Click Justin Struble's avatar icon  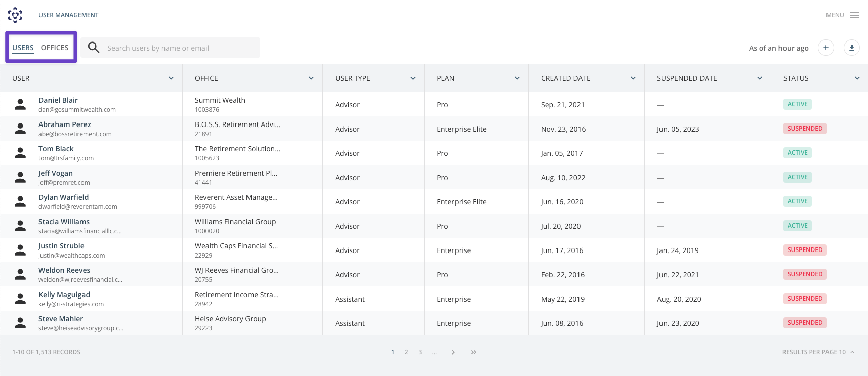[x=20, y=250]
